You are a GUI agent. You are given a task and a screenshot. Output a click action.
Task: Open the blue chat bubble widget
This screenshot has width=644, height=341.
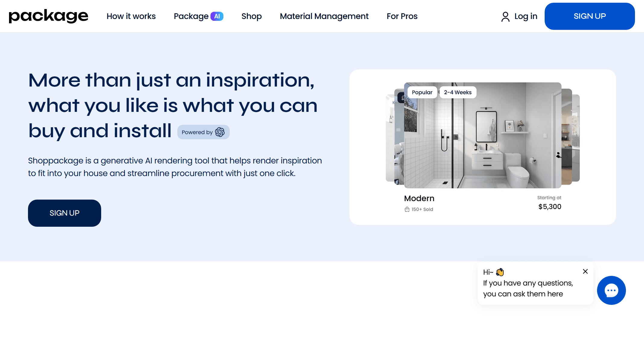(x=611, y=290)
